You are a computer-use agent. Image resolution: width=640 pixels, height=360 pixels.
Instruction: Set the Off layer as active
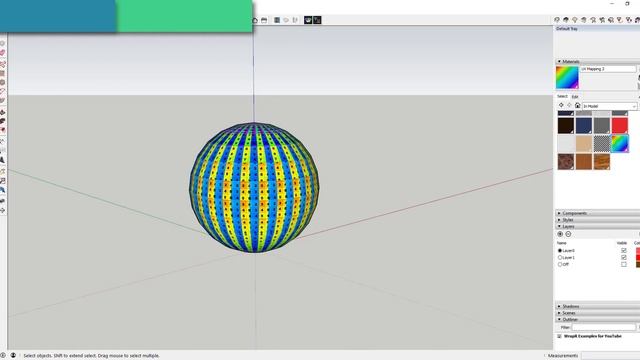tap(560, 264)
